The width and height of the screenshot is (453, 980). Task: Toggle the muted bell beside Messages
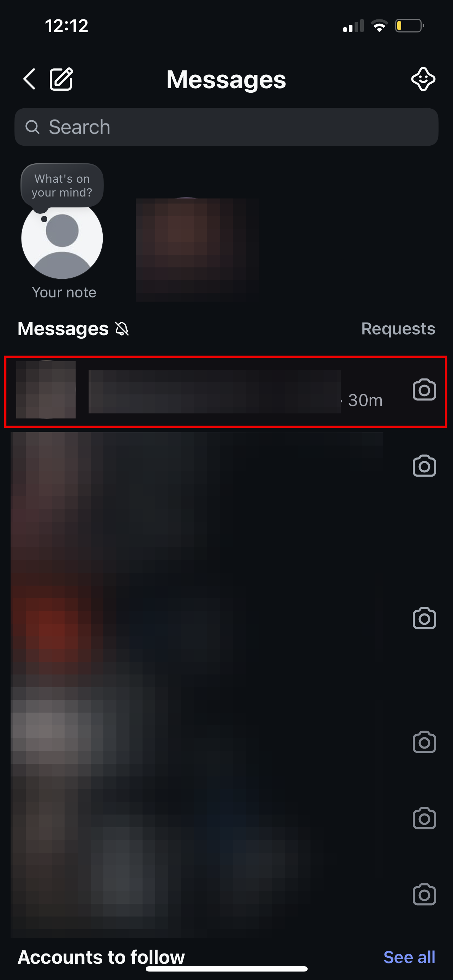click(122, 329)
